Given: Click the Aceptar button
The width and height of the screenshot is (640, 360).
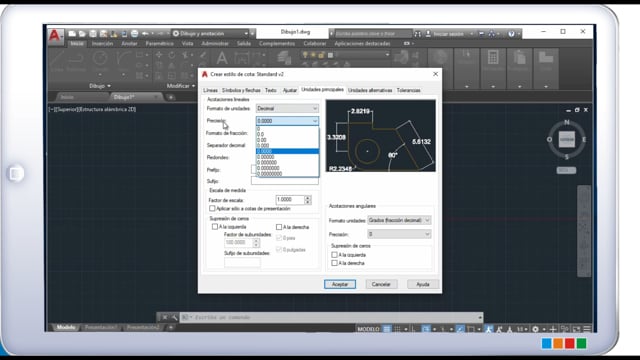Looking at the screenshot, I should coord(340,284).
